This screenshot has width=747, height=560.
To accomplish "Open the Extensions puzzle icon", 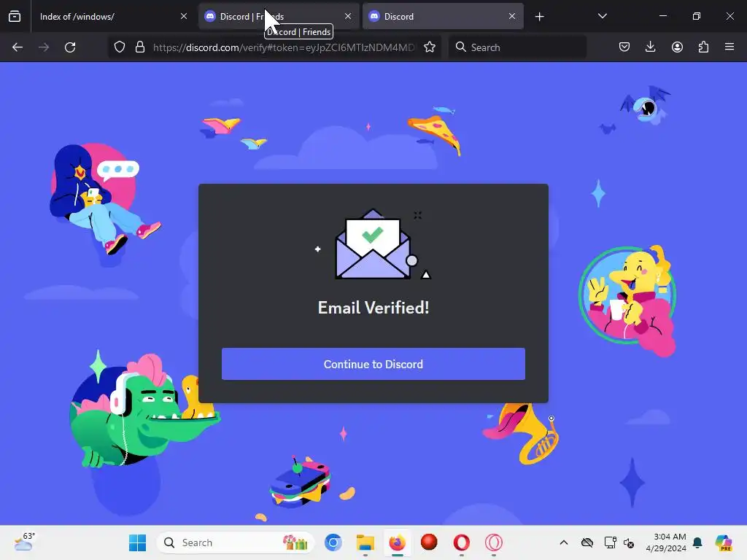I will (703, 47).
